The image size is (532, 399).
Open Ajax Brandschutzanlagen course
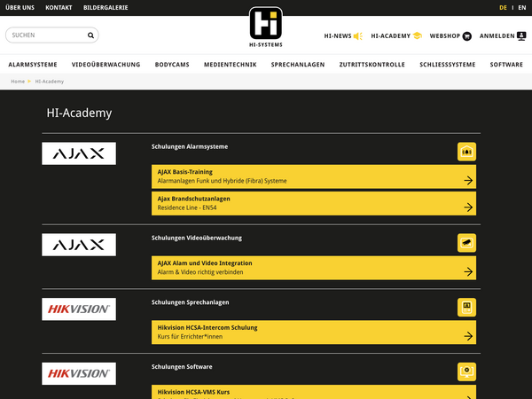(x=314, y=204)
